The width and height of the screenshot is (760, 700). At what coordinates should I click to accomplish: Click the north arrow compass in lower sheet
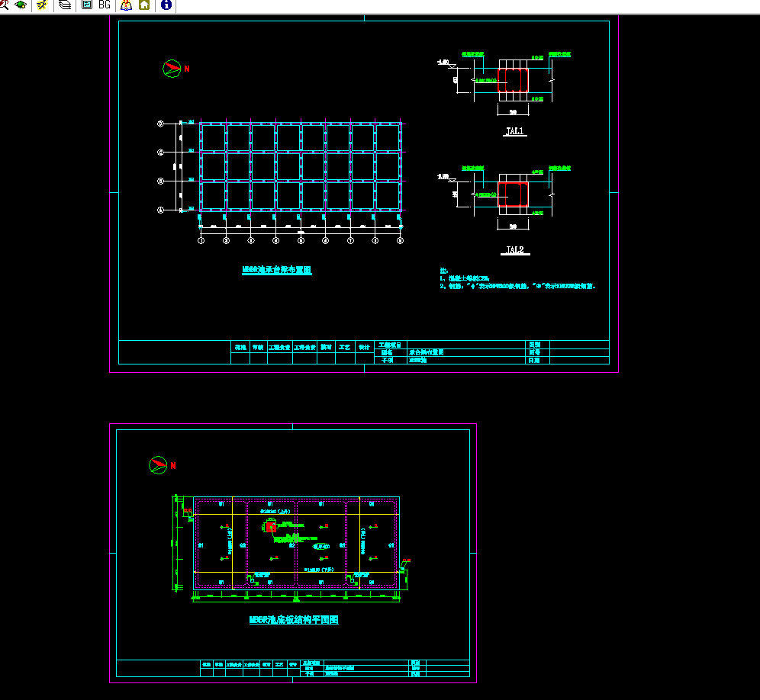click(x=158, y=465)
